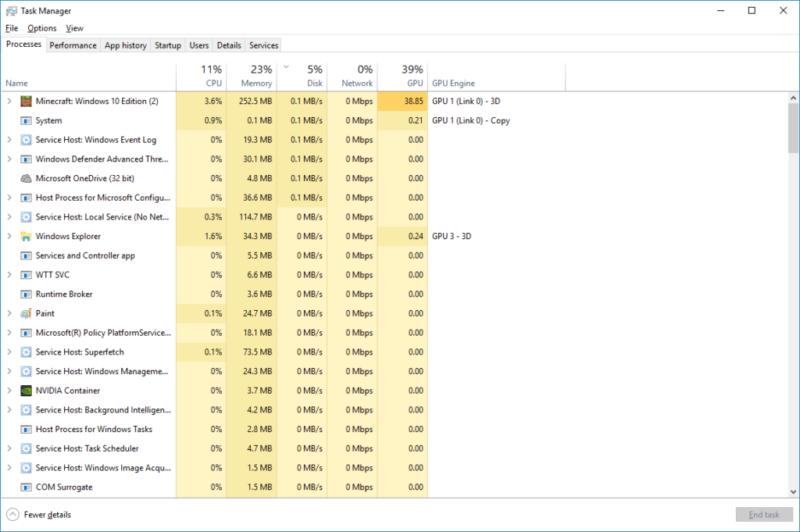
Task: Select the Microsoft OneDrive (32 bit) process name
Action: click(84, 179)
